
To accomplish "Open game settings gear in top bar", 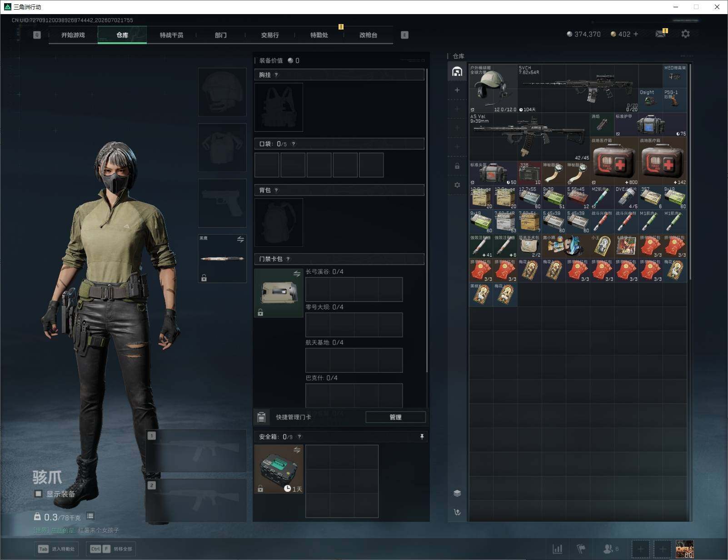I will [685, 34].
